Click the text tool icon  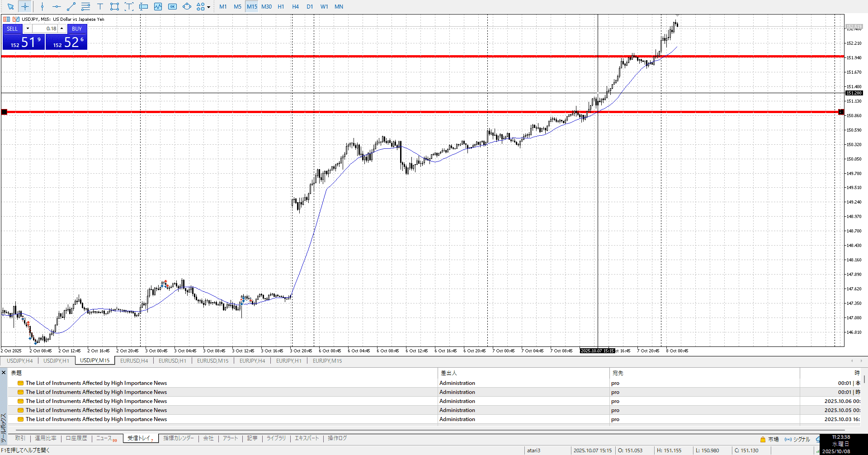[100, 7]
